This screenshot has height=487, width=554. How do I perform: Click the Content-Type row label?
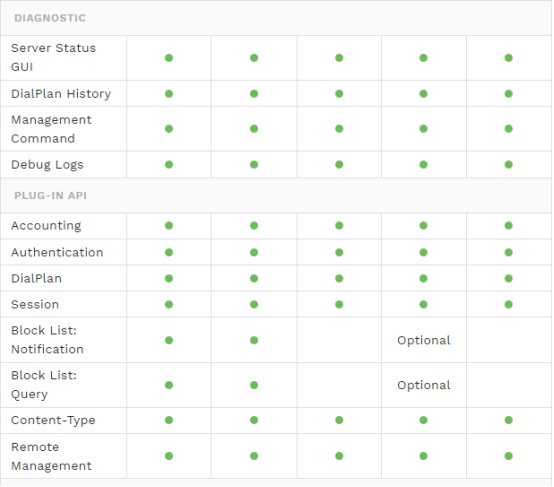(x=53, y=421)
